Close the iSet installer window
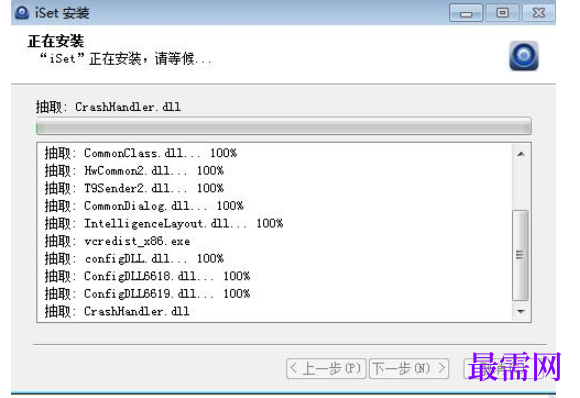The image size is (580, 398). (x=539, y=13)
